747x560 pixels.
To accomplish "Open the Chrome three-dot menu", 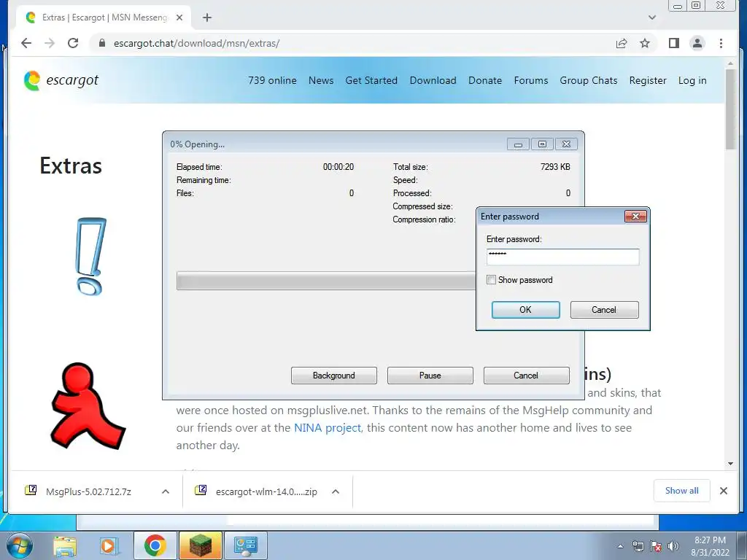I will pyautogui.click(x=721, y=43).
